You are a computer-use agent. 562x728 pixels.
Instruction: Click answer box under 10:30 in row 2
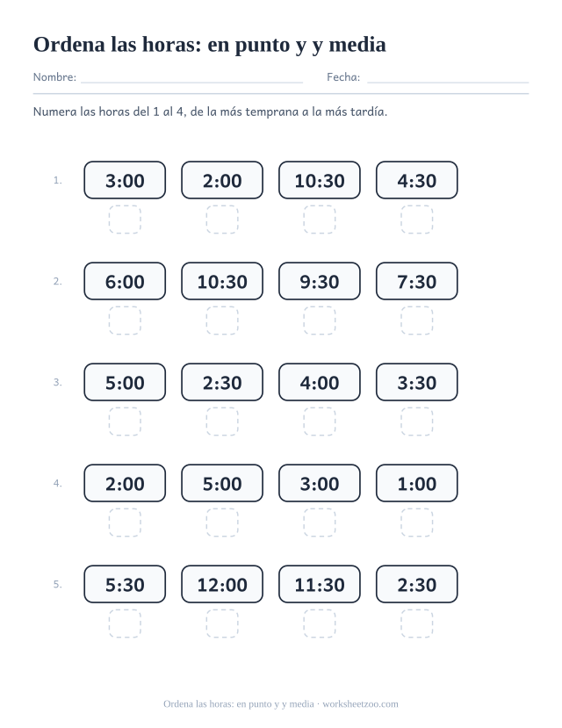pos(222,321)
